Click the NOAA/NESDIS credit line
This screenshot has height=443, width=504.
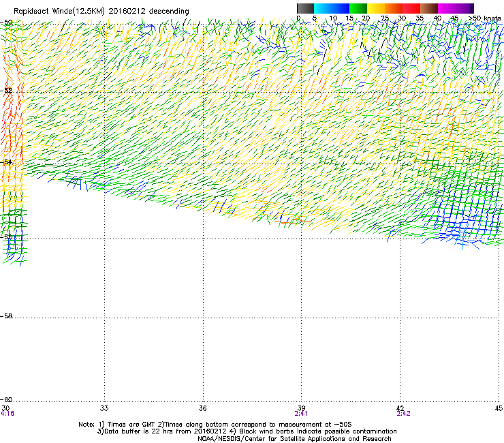[x=294, y=439]
